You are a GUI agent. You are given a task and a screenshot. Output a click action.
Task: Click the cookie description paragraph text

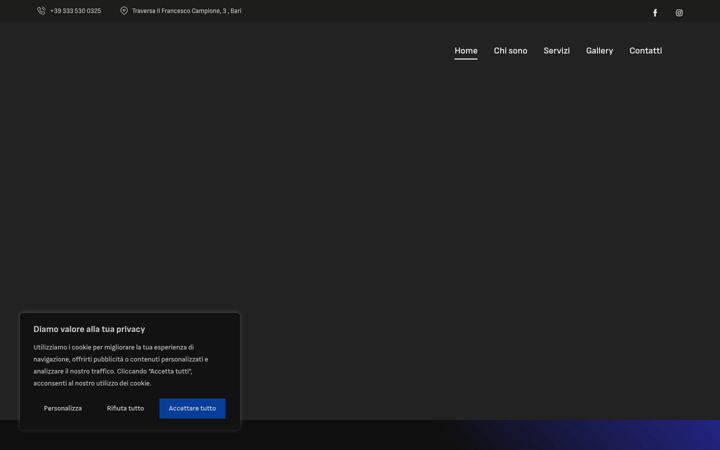pos(121,365)
